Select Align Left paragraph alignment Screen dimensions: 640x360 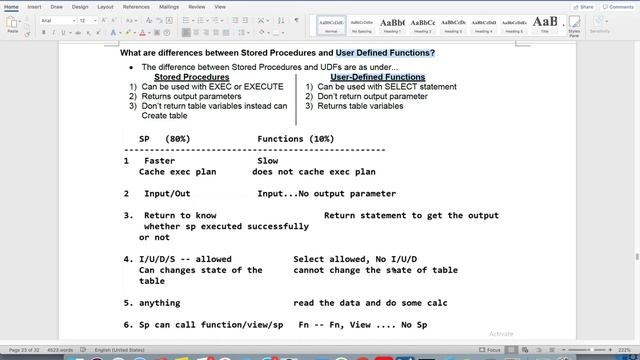pyautogui.click(x=186, y=33)
